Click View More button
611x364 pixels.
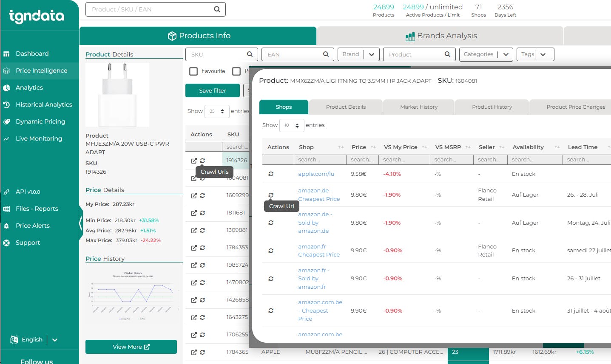click(x=131, y=347)
